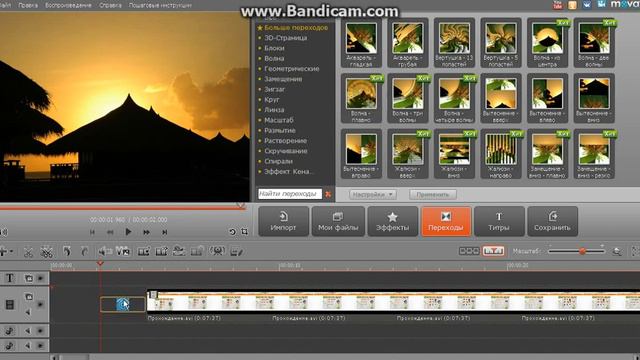Open the V/A video adjustments toolbar icon
This screenshot has height=360, width=640.
click(x=123, y=251)
